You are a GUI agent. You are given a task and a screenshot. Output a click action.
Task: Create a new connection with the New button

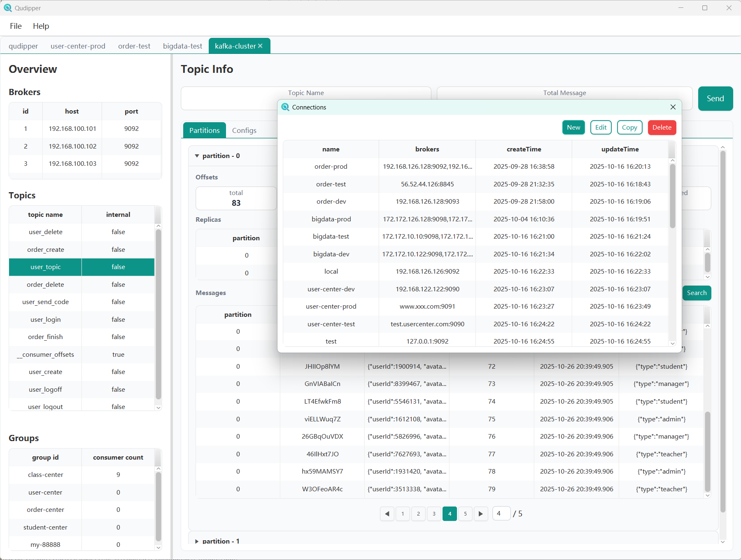point(573,128)
